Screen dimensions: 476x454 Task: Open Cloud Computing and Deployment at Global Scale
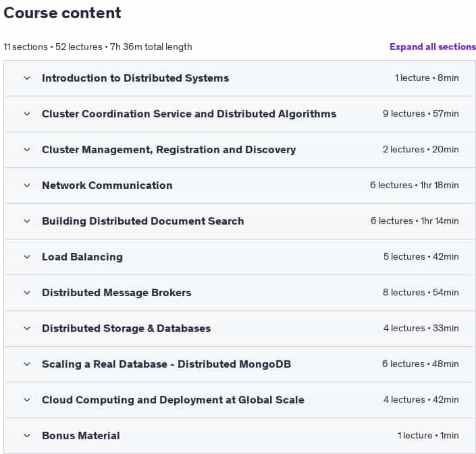173,400
